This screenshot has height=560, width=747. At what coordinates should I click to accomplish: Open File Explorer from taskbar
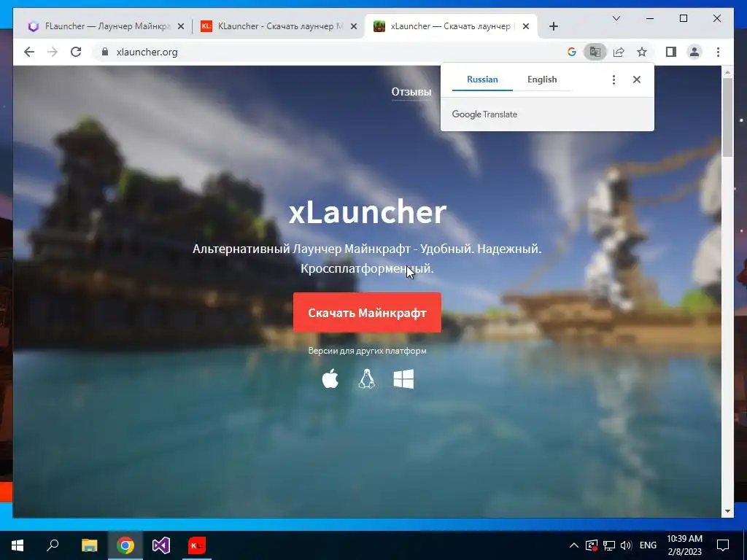[x=89, y=545]
